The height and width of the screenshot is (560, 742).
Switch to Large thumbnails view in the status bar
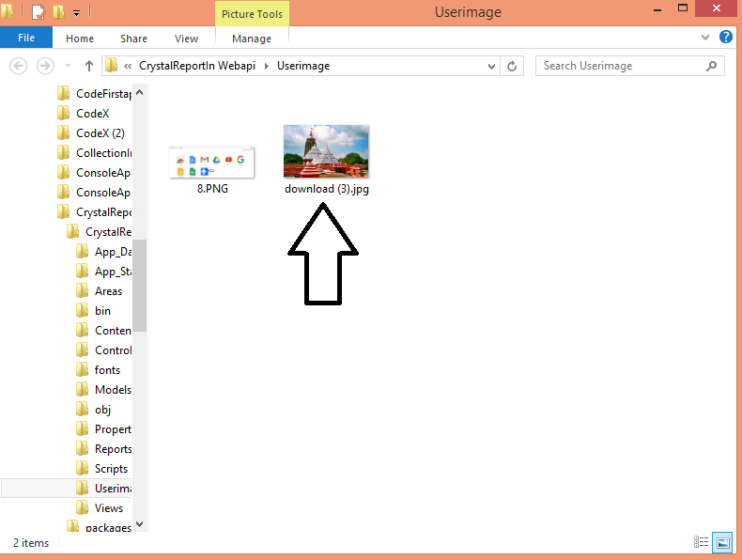pyautogui.click(x=722, y=542)
